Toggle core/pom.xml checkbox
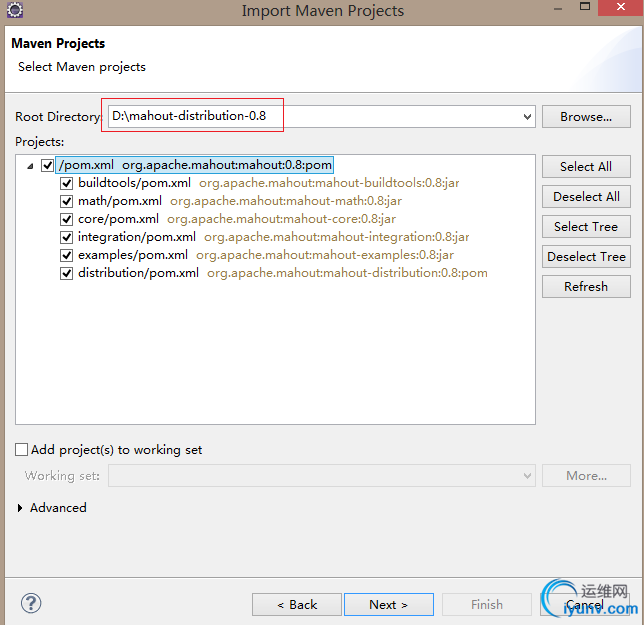Screen dimensions: 644x625 click(x=67, y=219)
